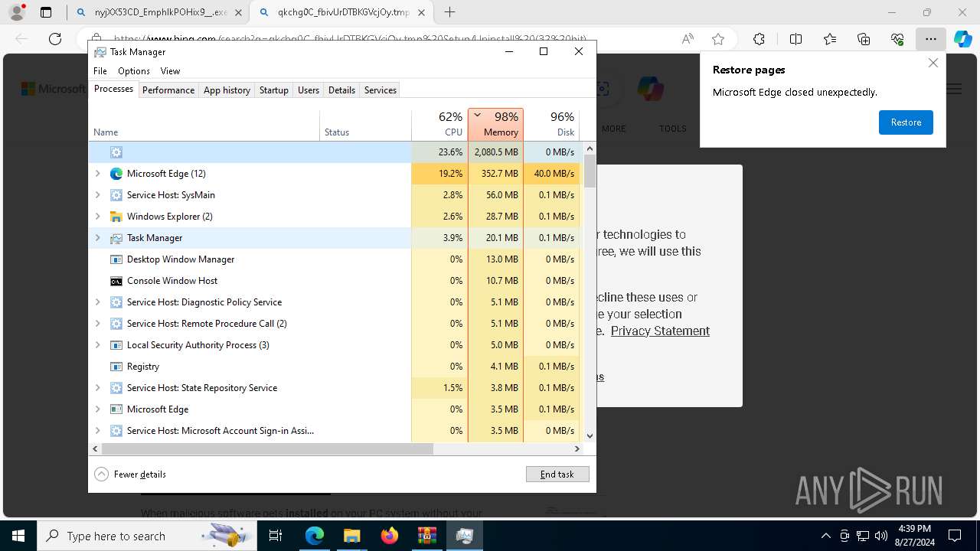Expand Service Host: Diagnostic Policy Service
The width and height of the screenshot is (980, 551).
click(x=97, y=302)
